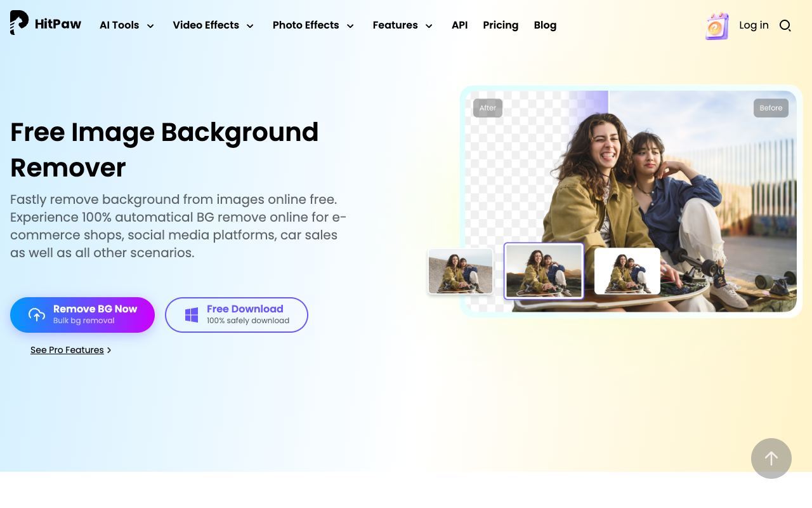Go to the API page

click(460, 25)
